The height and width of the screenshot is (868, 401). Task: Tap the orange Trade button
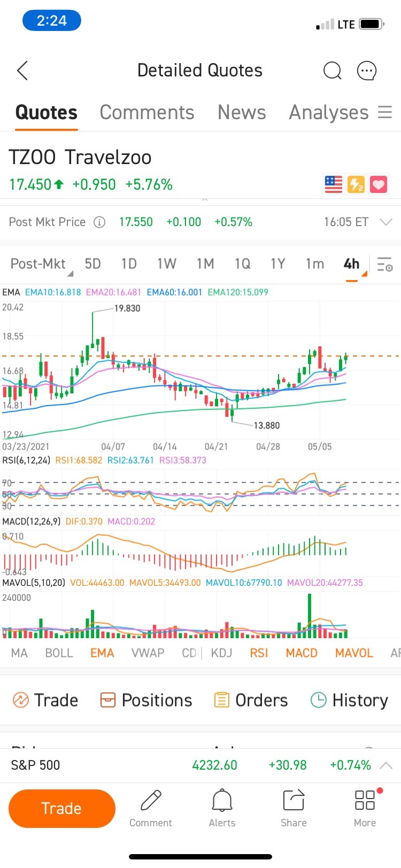62,809
